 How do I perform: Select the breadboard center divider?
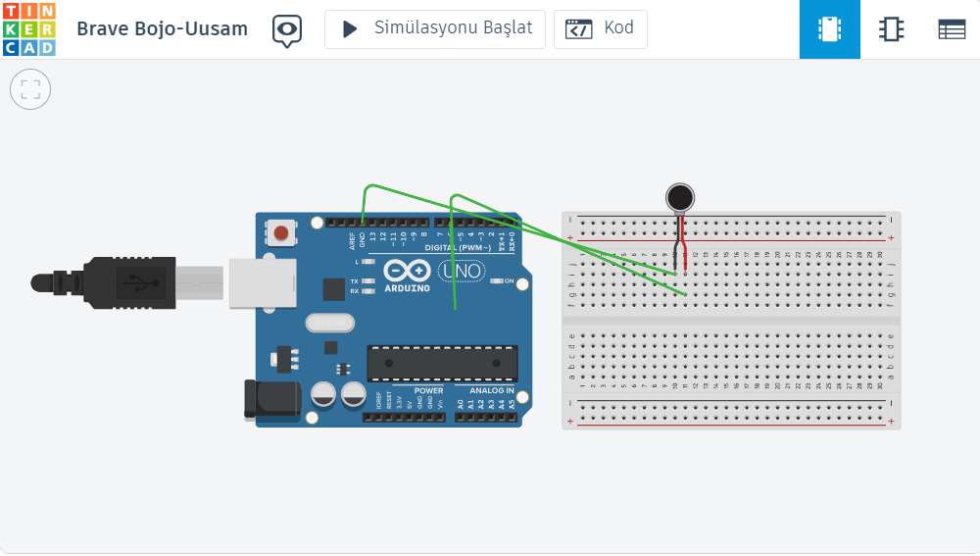tap(730, 321)
